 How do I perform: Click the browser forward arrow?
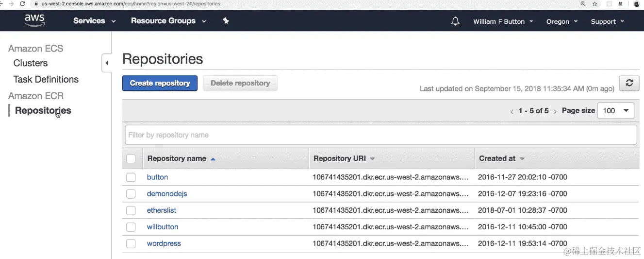pos(11,3)
